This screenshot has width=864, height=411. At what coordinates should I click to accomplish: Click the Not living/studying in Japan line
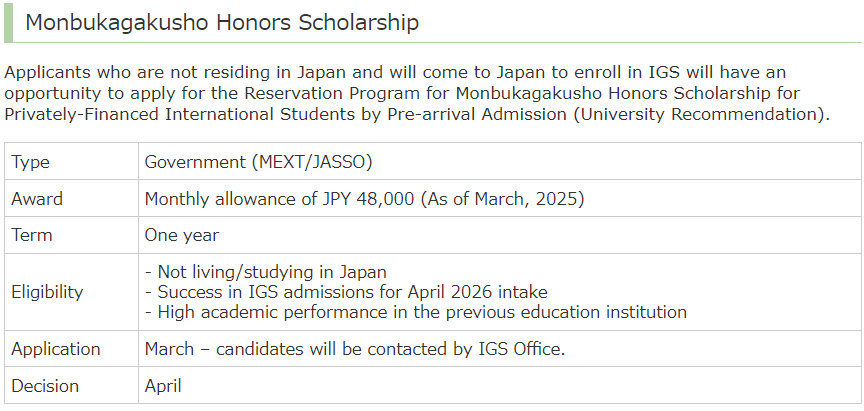pyautogui.click(x=266, y=272)
